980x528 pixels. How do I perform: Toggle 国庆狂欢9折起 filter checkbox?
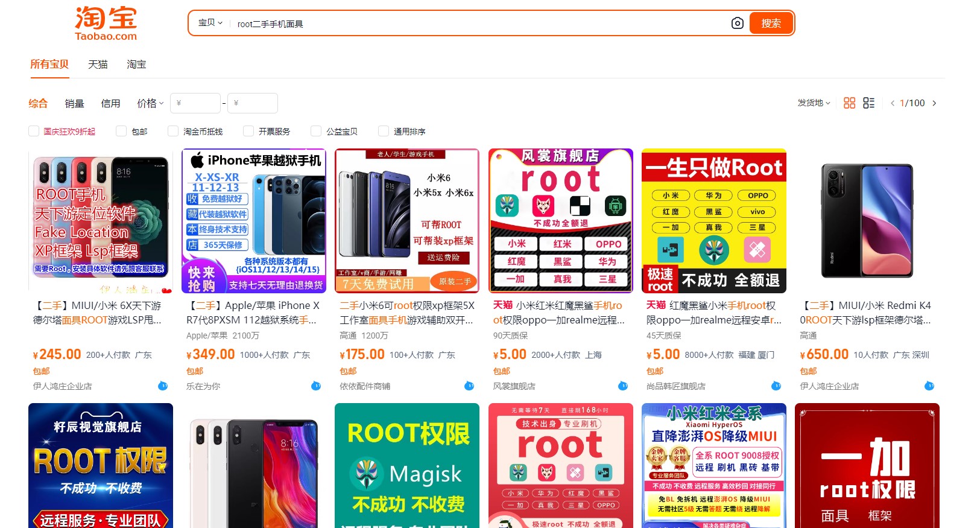[34, 131]
